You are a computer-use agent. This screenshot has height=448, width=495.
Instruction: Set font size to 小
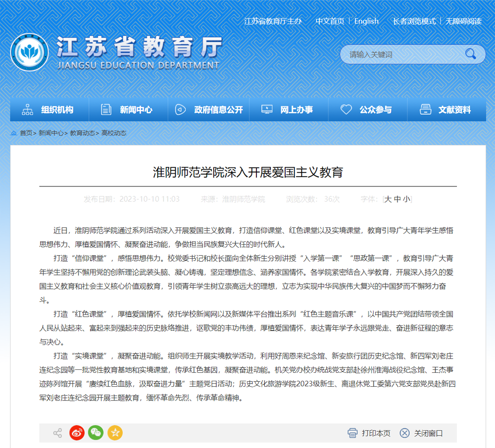tap(406, 199)
